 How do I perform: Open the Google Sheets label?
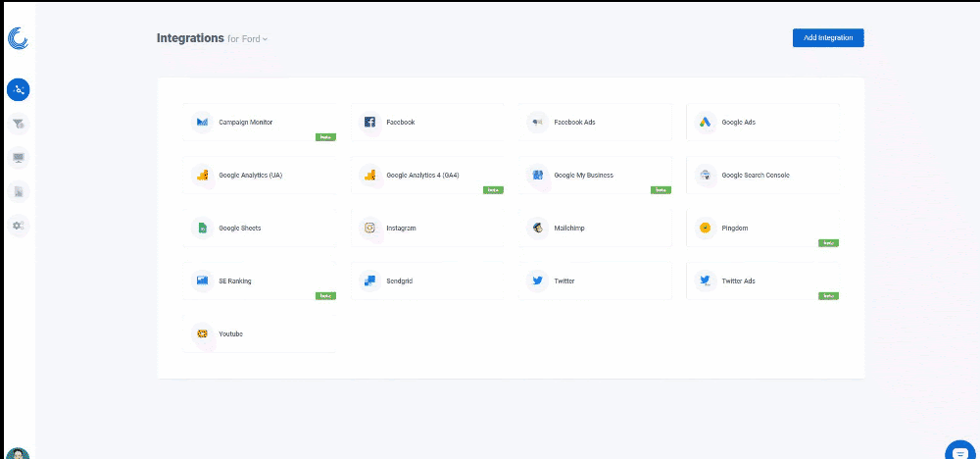pos(240,229)
